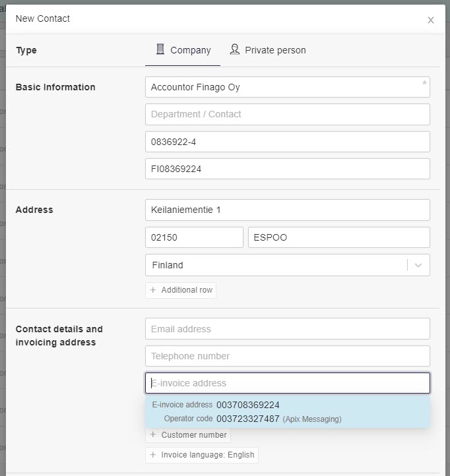The width and height of the screenshot is (450, 476).
Task: Change Invoice language: English
Action: (x=202, y=455)
